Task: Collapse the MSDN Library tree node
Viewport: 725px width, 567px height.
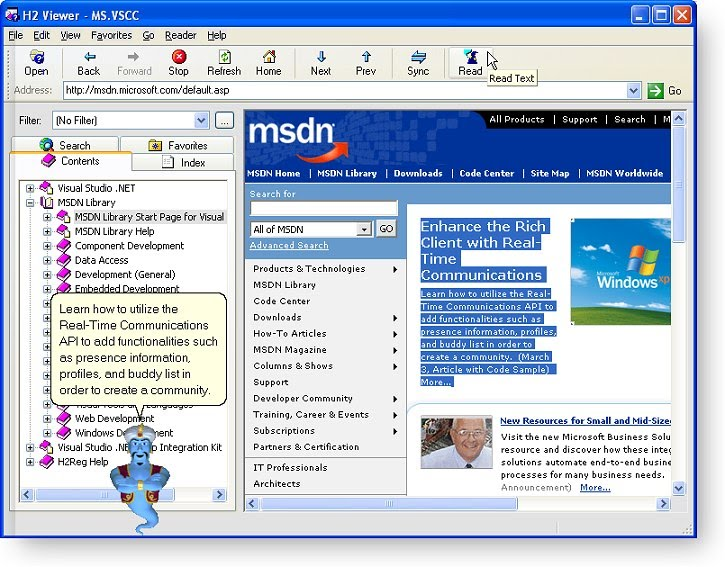Action: coord(31,203)
